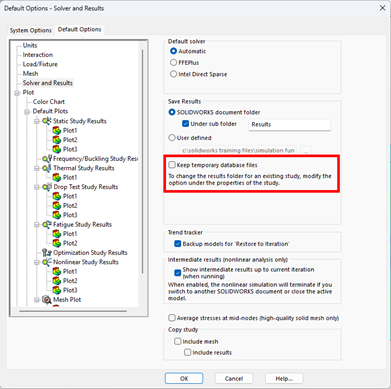Select Plot1 icon under Static Study Results
This screenshot has width=391, height=389.
pos(57,130)
